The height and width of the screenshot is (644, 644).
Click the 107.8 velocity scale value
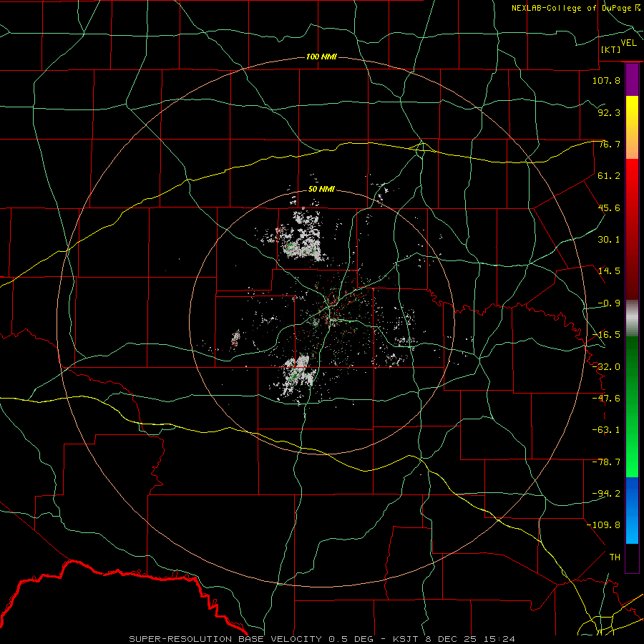click(x=606, y=80)
